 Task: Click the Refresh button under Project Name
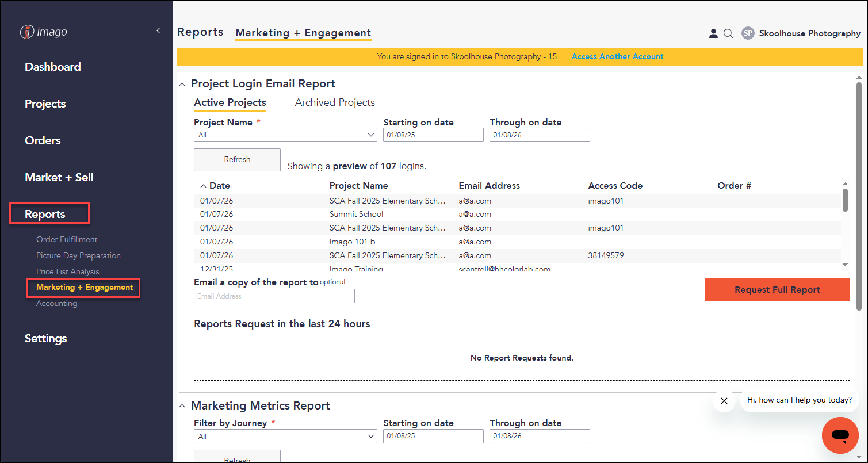coord(237,160)
